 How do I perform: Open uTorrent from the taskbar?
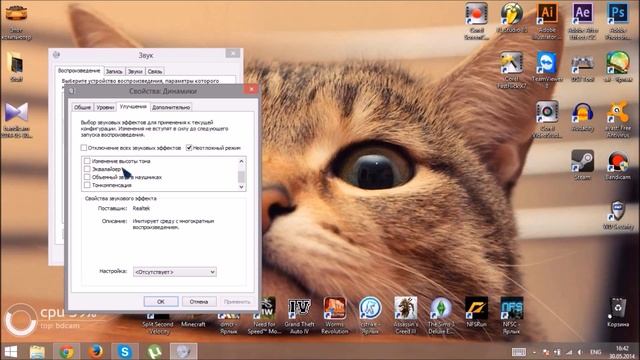tap(155, 351)
